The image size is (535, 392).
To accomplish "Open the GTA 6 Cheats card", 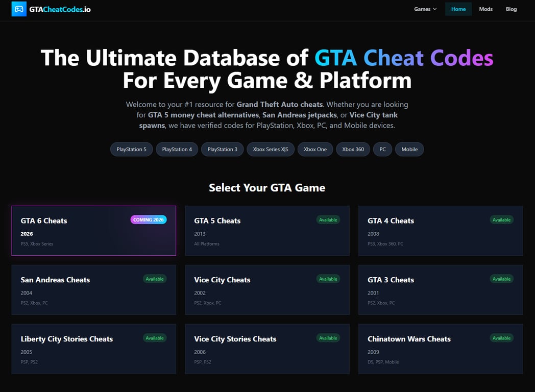I will pyautogui.click(x=94, y=231).
